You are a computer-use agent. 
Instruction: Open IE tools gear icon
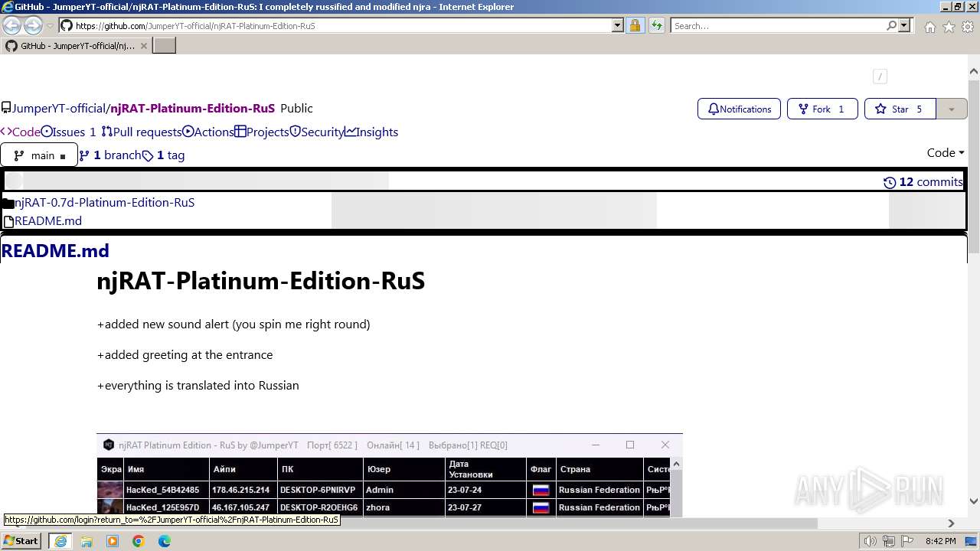point(968,27)
